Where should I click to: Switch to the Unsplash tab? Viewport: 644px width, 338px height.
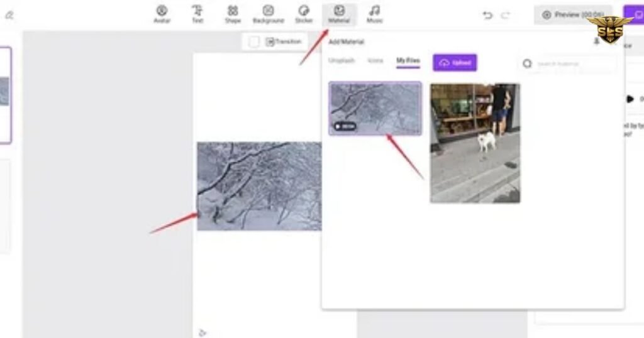pyautogui.click(x=341, y=61)
